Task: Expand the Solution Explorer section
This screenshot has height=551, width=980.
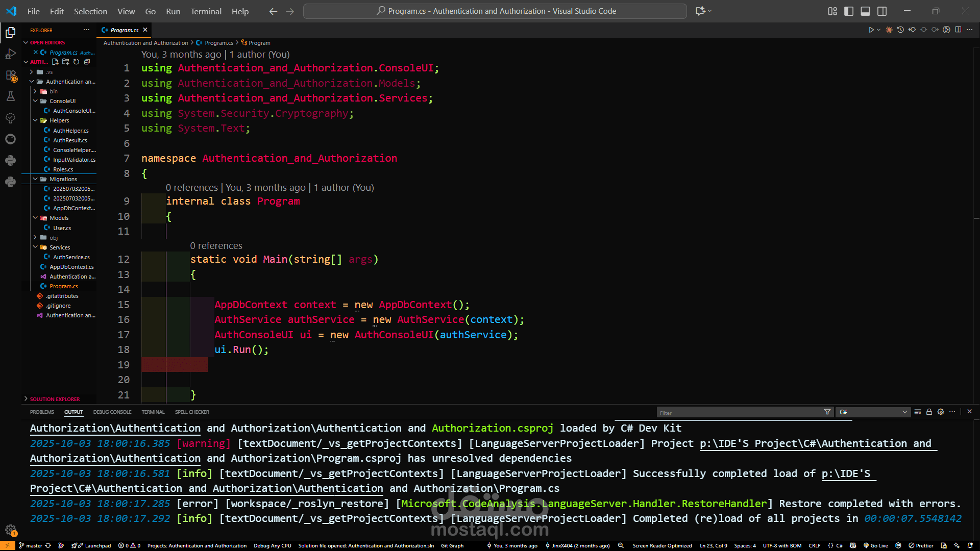Action: [x=53, y=399]
